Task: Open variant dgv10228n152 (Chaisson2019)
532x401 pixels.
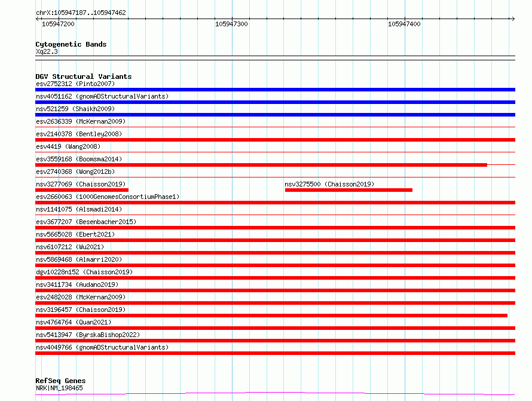Action: pos(84,272)
